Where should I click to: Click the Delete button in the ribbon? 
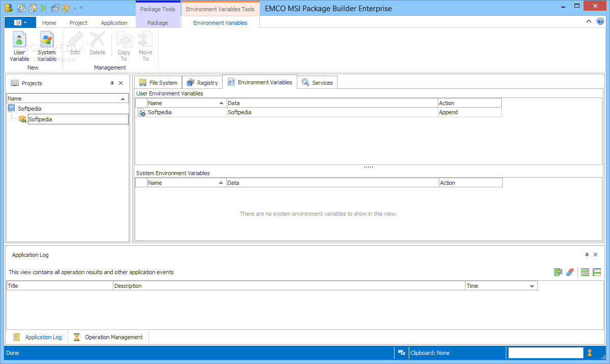97,44
